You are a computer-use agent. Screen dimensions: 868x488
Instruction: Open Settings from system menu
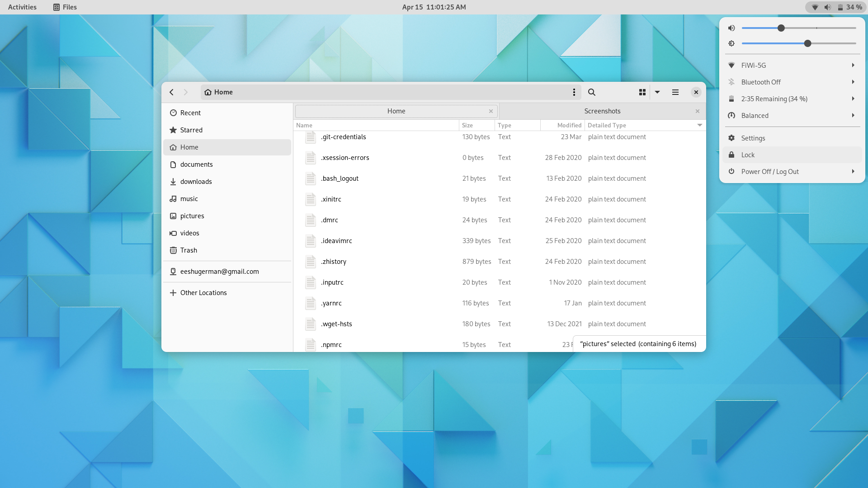(753, 138)
